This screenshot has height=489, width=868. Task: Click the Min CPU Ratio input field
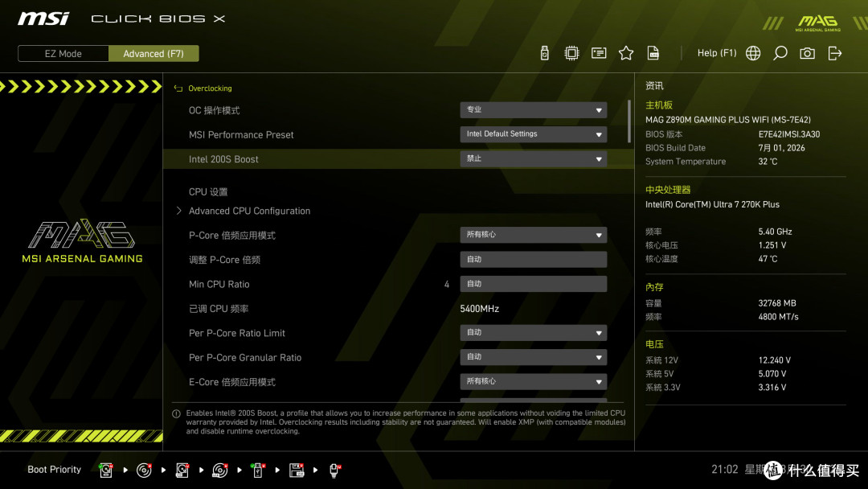(533, 284)
